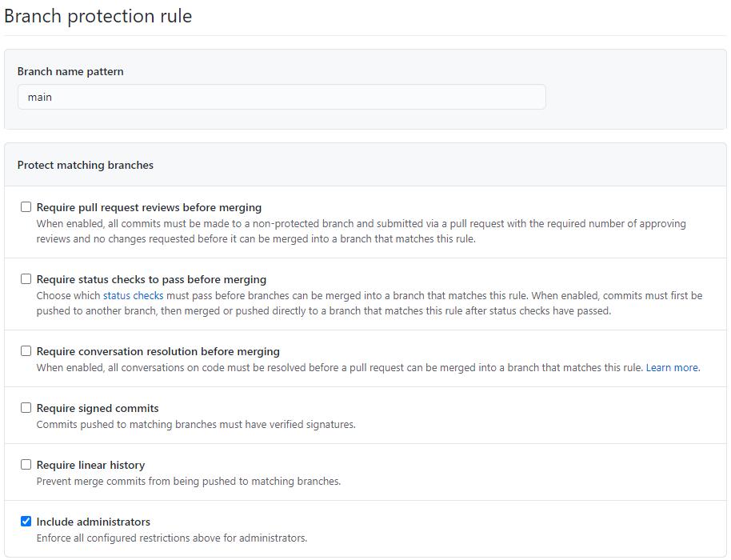Check the Require linear history box
The image size is (731, 560).
[x=26, y=465]
